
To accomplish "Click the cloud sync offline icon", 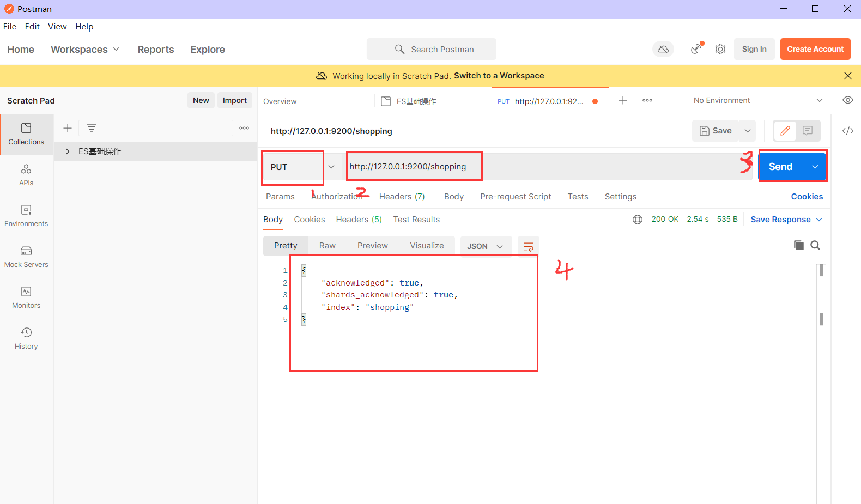I will (663, 49).
